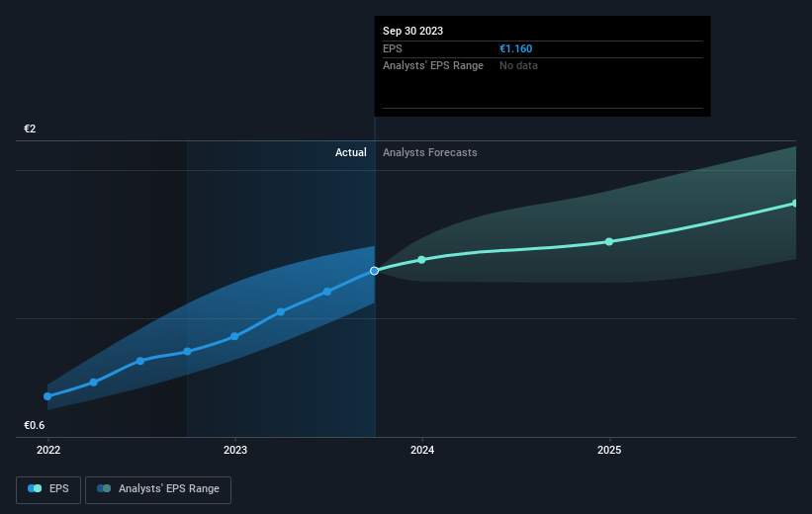
Task: Click the 'Sep 30 2023' tooltip date
Action: pyautogui.click(x=412, y=31)
